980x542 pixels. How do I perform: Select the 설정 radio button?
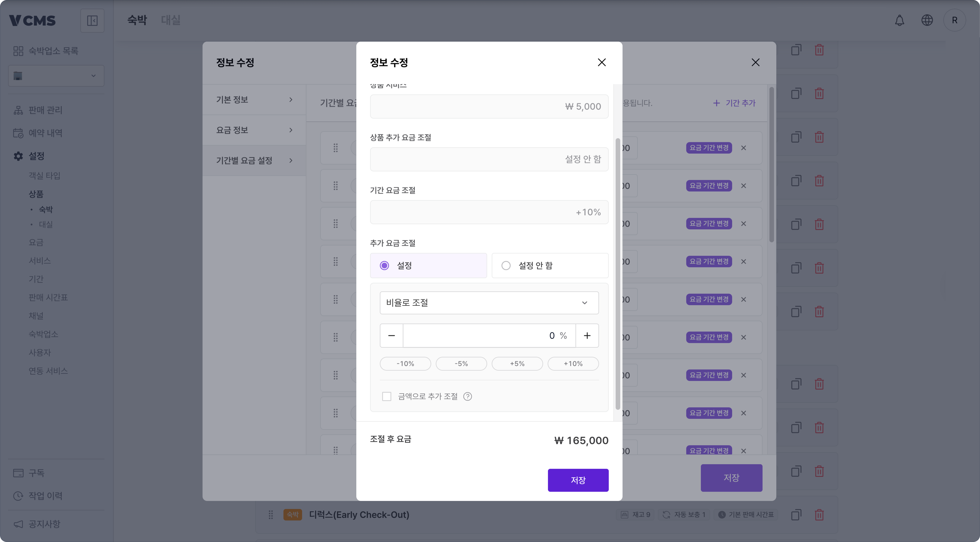click(x=384, y=265)
